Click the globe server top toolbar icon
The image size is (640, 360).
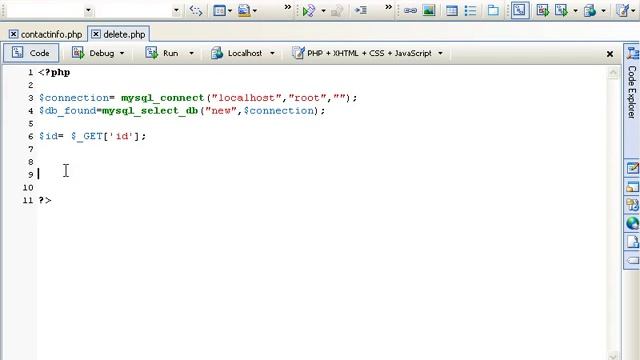(590, 11)
